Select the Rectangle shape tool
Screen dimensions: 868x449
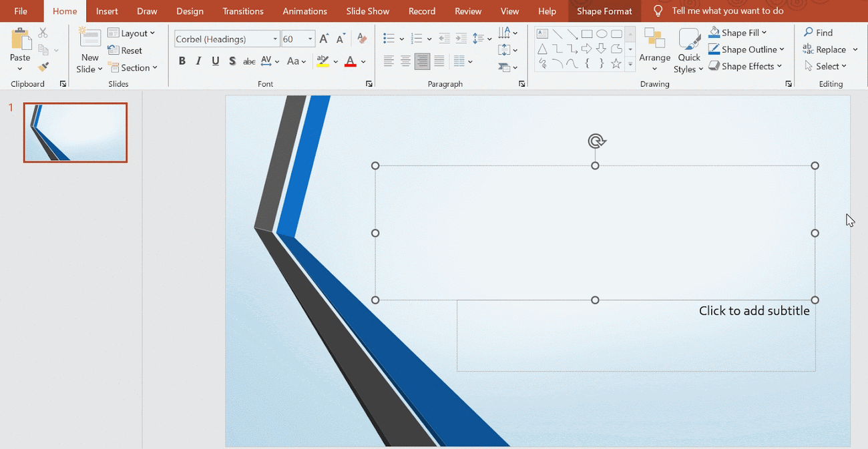click(587, 33)
